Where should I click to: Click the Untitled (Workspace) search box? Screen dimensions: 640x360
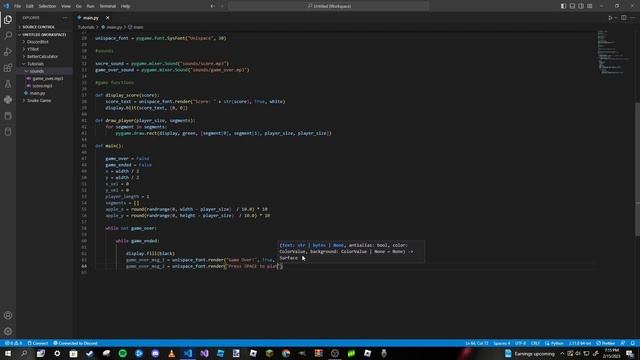(x=329, y=6)
